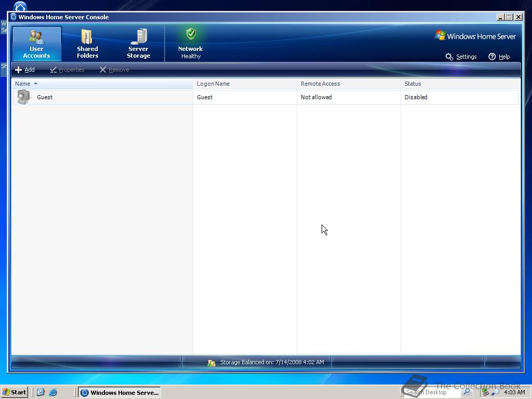Click the Windows Home Server logo
532x399 pixels.
point(475,36)
